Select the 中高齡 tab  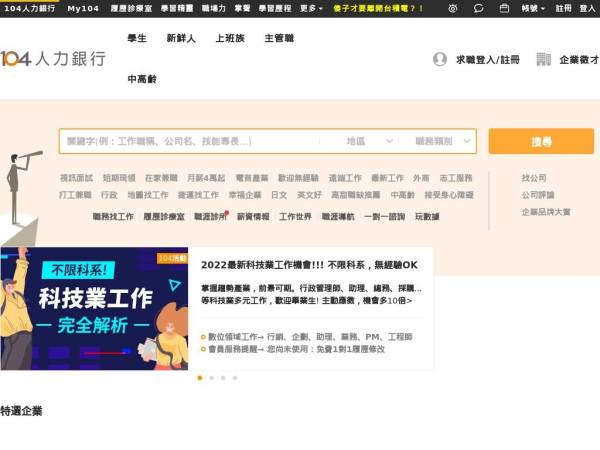tap(142, 79)
